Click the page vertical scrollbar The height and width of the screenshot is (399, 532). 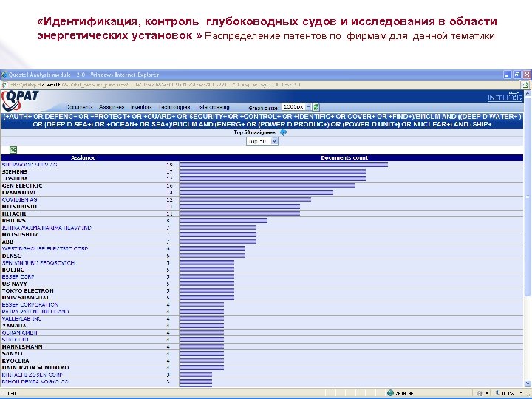click(528, 237)
